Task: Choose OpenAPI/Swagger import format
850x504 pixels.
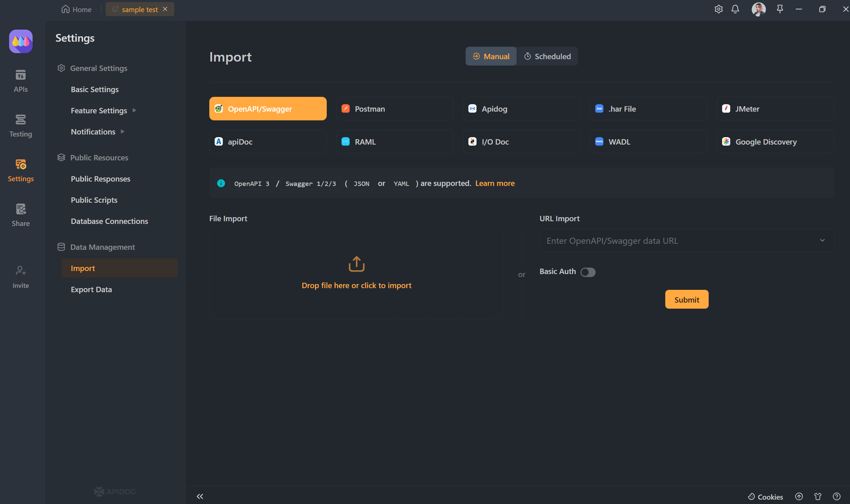Action: coord(268,109)
